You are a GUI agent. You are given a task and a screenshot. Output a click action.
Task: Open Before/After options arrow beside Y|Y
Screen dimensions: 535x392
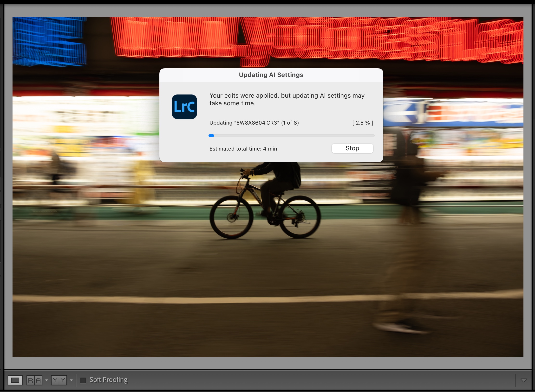(x=71, y=380)
